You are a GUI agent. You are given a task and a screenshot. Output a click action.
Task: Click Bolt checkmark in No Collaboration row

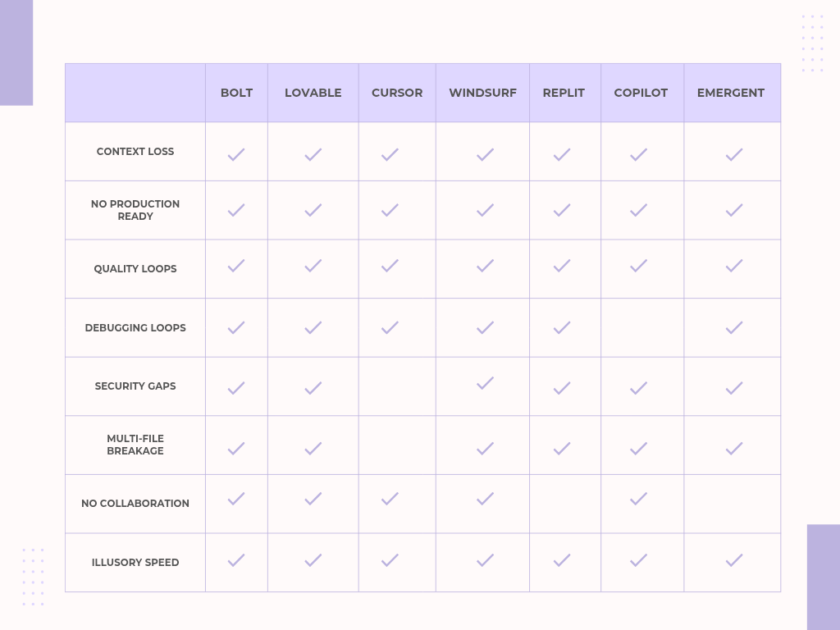pos(236,499)
